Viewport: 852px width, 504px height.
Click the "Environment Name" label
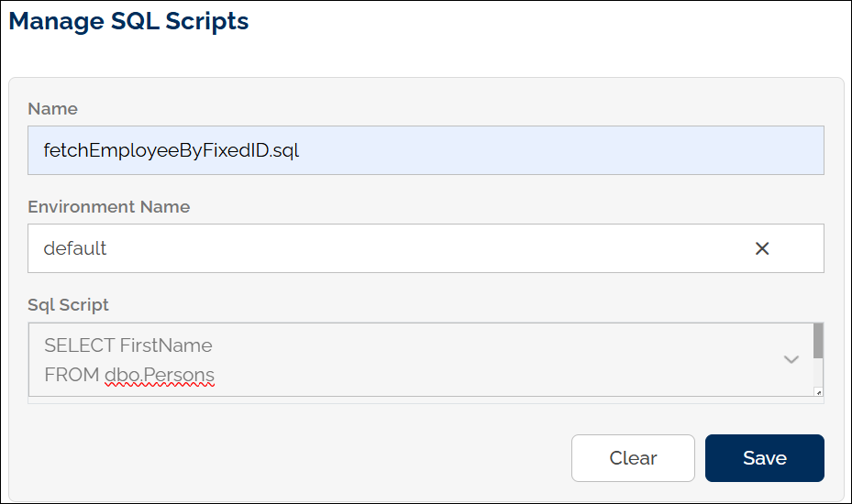point(109,207)
